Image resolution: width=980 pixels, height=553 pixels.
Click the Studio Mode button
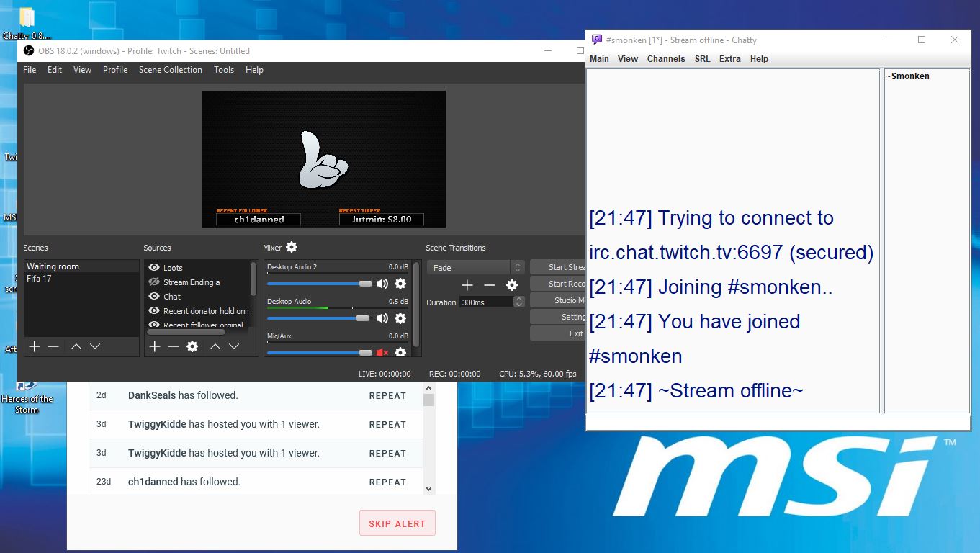[x=557, y=300]
